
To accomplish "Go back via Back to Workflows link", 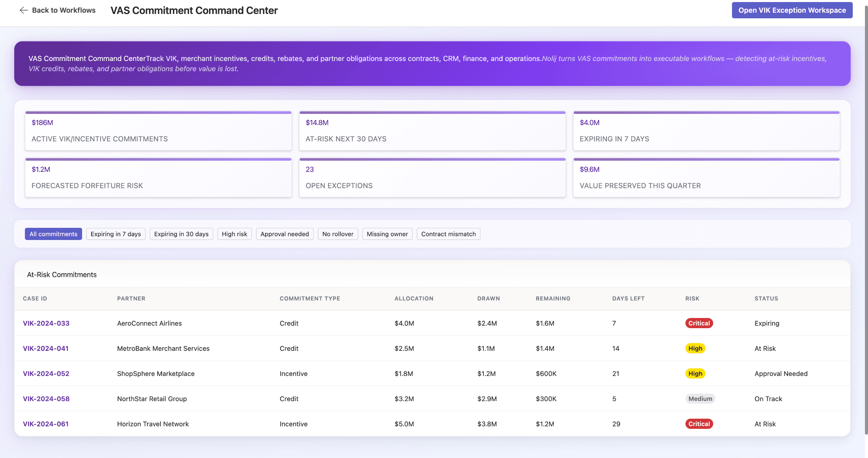I will 57,10.
